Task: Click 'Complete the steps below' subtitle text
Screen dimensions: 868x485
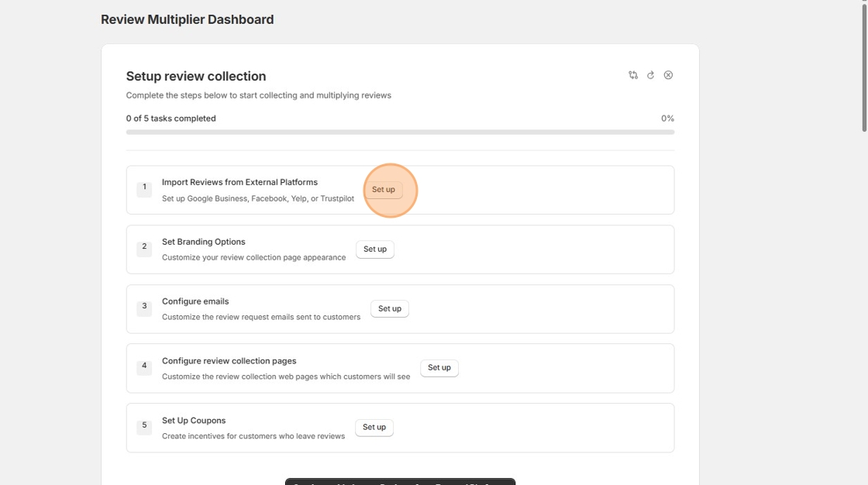Action: [x=259, y=95]
